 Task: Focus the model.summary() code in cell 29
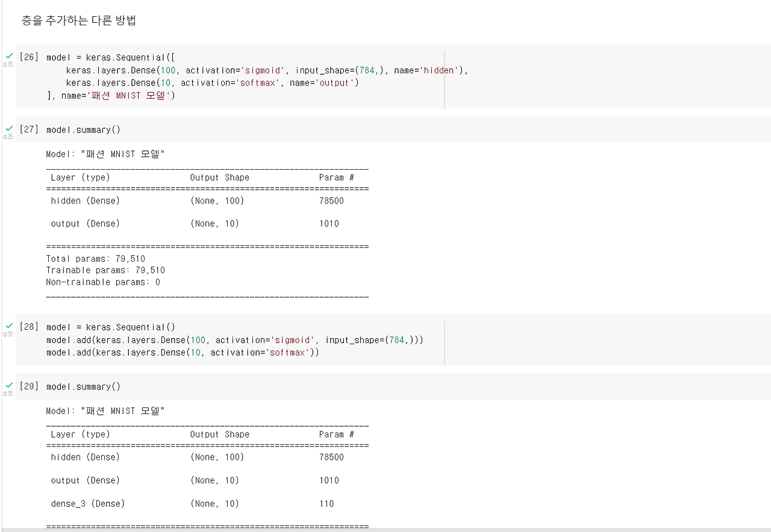83,387
